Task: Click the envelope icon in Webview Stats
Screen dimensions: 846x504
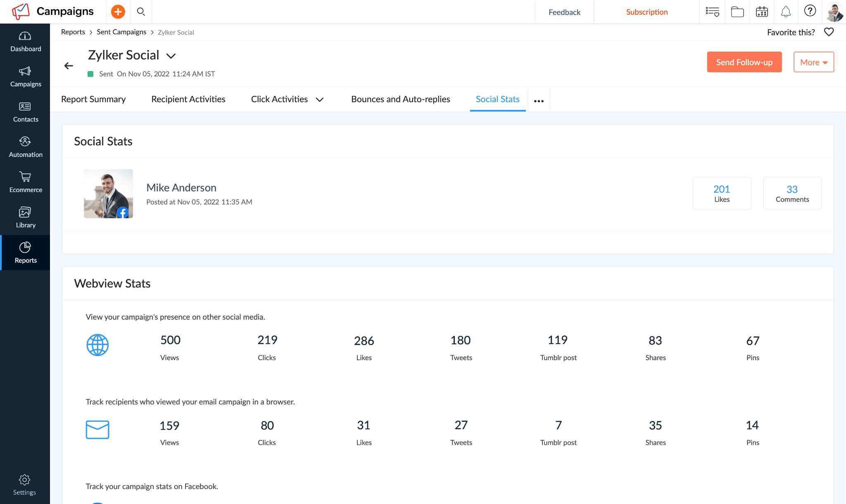Action: point(97,430)
